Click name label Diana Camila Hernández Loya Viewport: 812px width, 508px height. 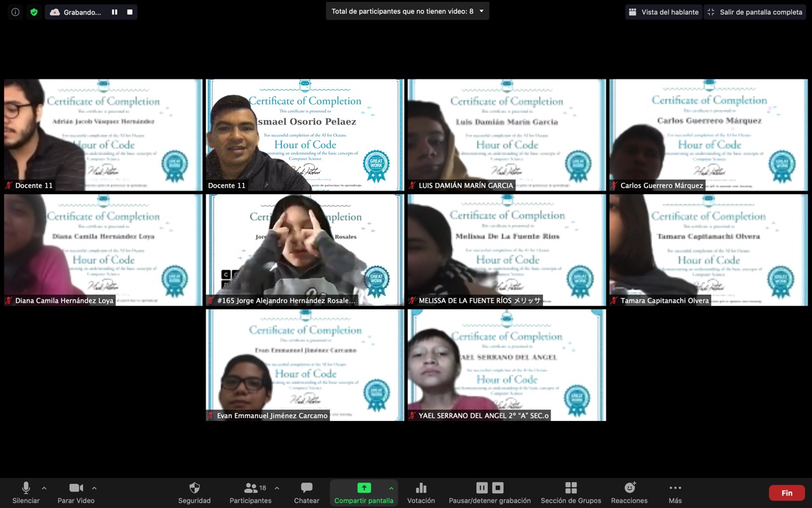tap(64, 300)
